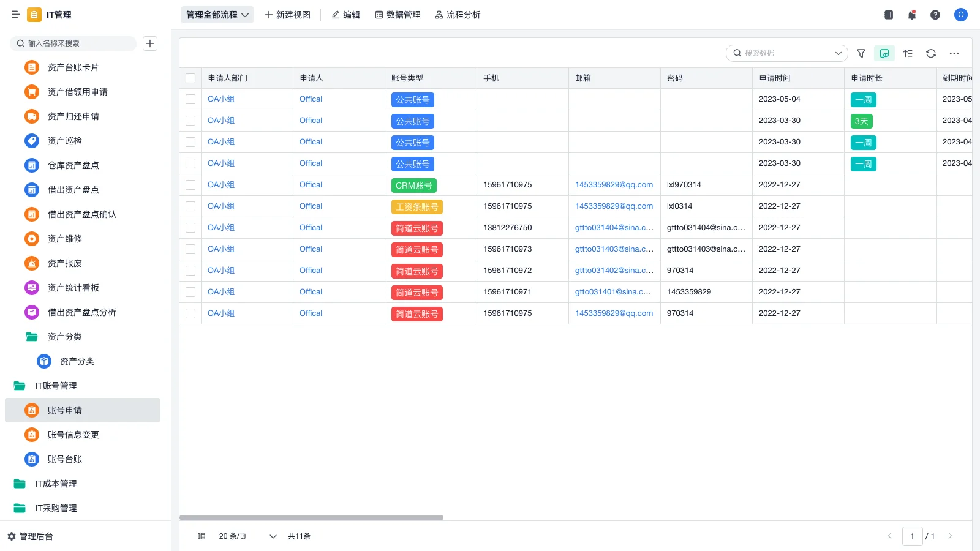Toggle the select-all header checkbox
Image resolution: width=980 pixels, height=551 pixels.
190,78
